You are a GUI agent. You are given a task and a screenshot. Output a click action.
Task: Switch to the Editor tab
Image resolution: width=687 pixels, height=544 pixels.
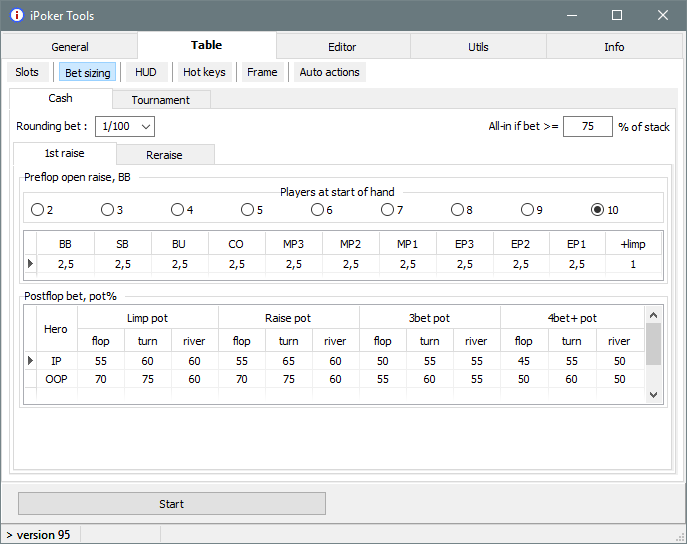pyautogui.click(x=342, y=47)
